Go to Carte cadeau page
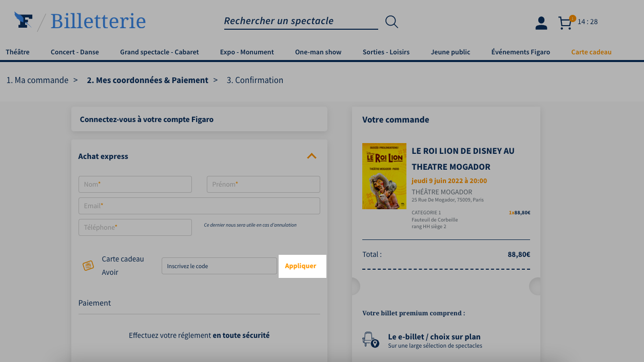This screenshot has height=362, width=644. pos(591,52)
